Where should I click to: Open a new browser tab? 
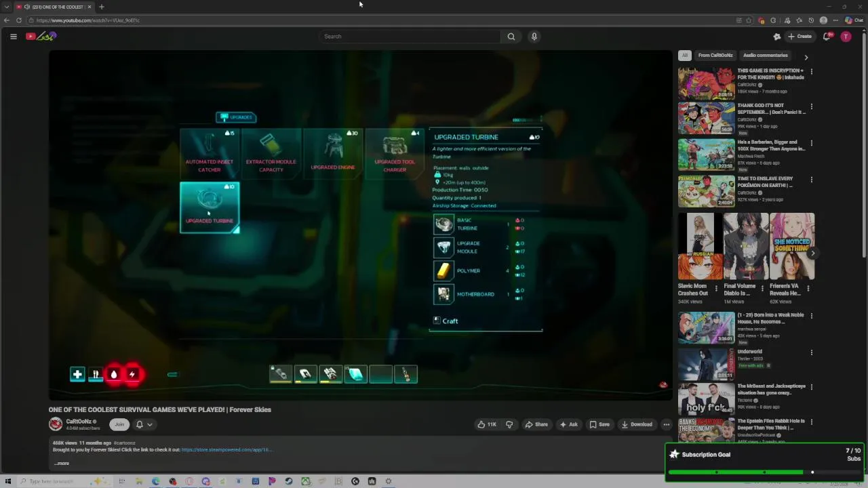coord(101,7)
